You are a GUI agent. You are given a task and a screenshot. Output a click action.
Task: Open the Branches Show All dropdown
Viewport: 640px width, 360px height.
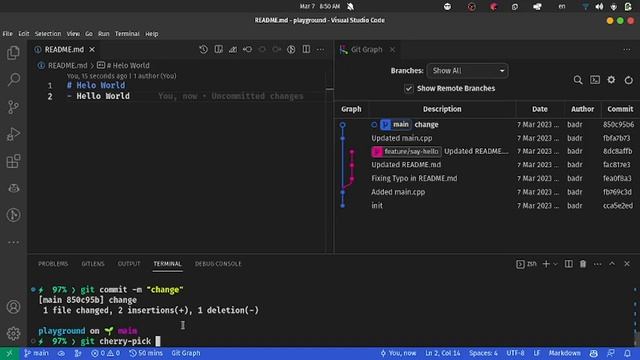click(x=467, y=71)
